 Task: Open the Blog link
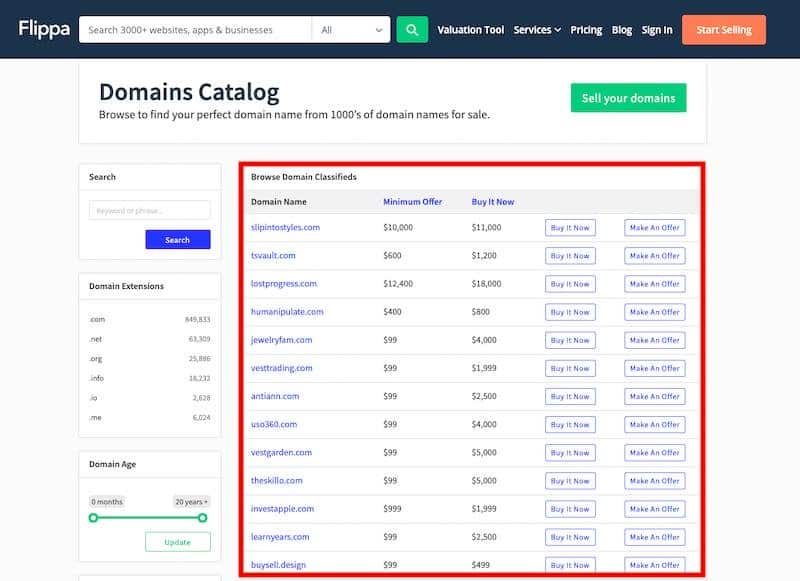tap(622, 30)
